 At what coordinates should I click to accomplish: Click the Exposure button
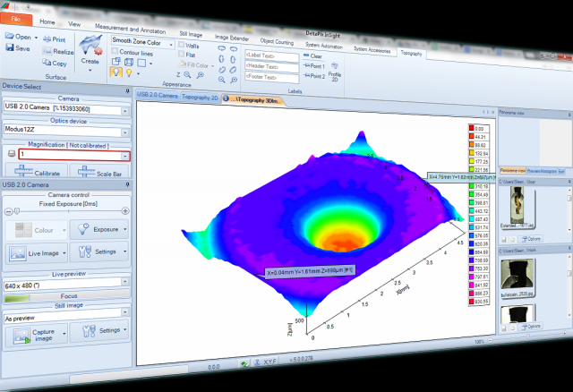point(99,229)
